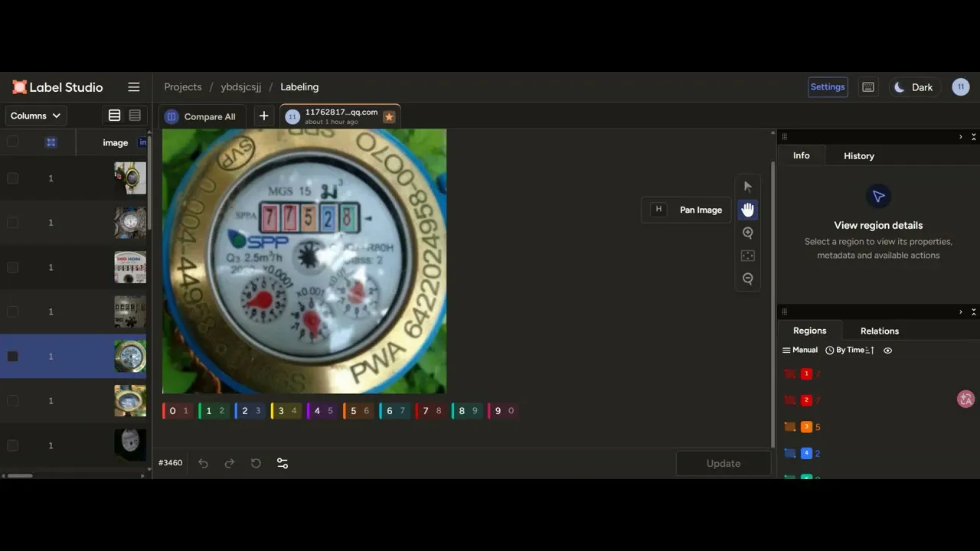Screen dimensions: 980x551
Task: Click the image column type badge
Action: 143,142
